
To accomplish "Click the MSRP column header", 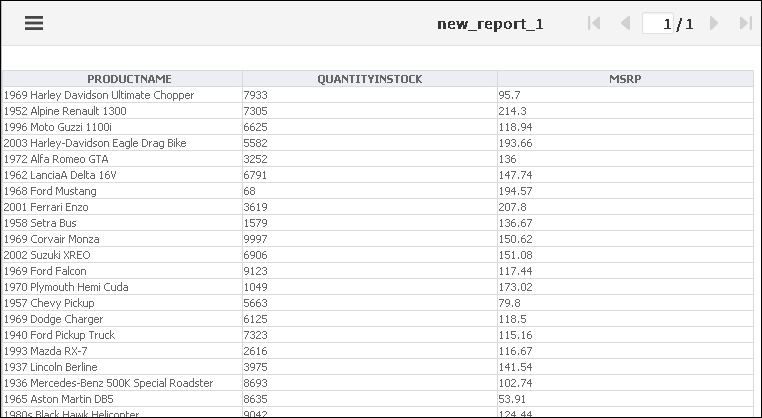I will 625,79.
